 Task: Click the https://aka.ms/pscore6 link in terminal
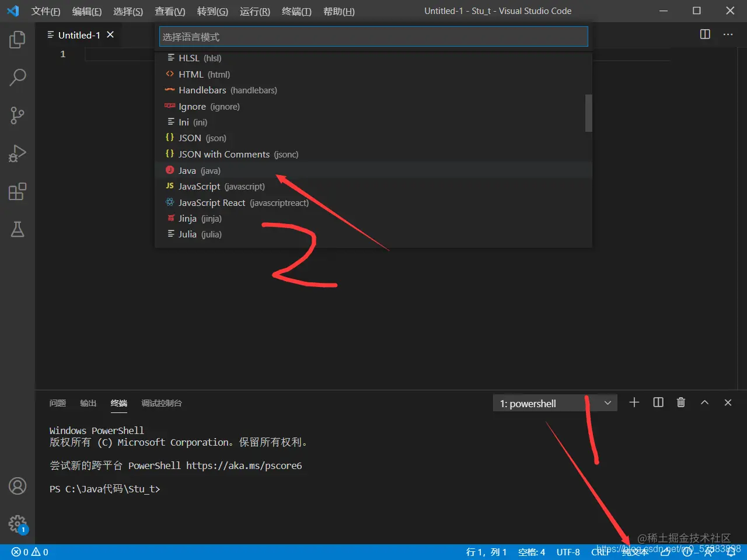click(244, 466)
